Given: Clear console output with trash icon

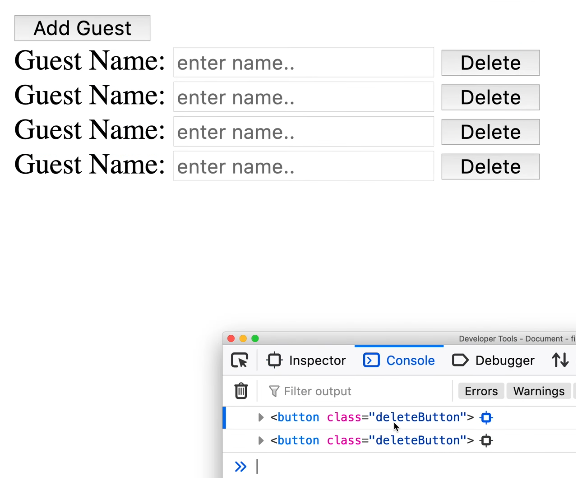Looking at the screenshot, I should [241, 391].
